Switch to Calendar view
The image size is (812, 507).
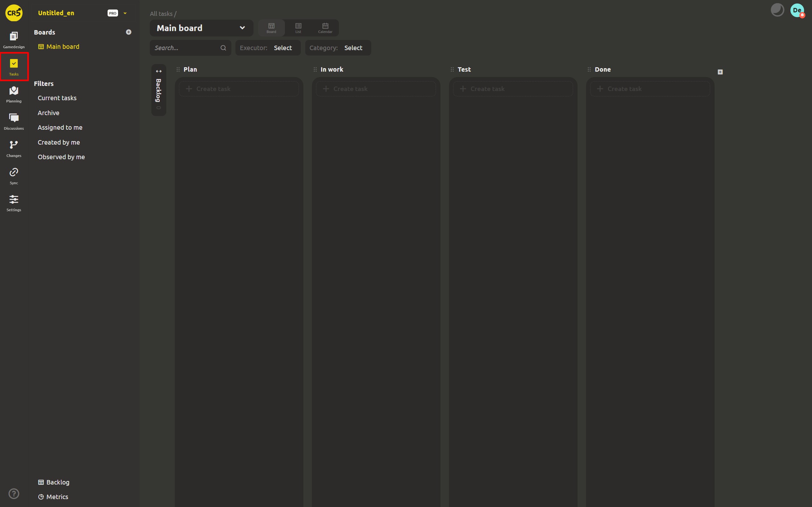325,28
